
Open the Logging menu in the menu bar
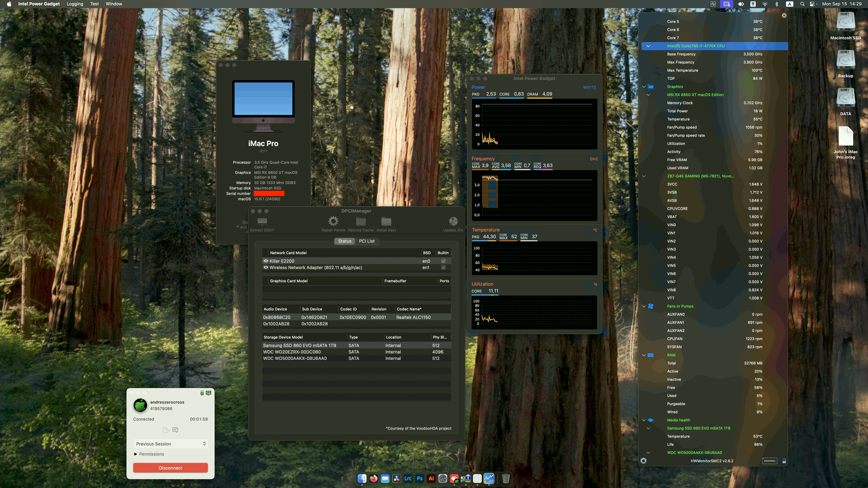[75, 4]
